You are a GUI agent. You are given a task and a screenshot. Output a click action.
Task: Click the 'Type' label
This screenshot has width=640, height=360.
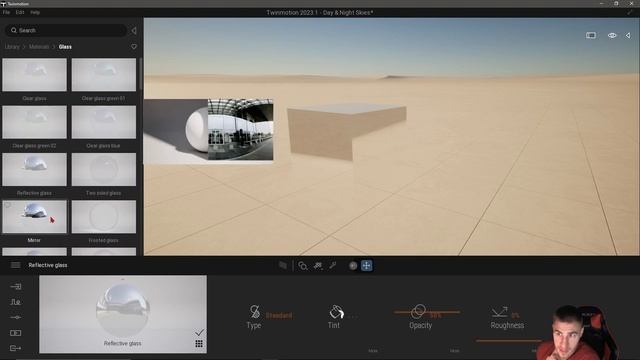tap(253, 325)
